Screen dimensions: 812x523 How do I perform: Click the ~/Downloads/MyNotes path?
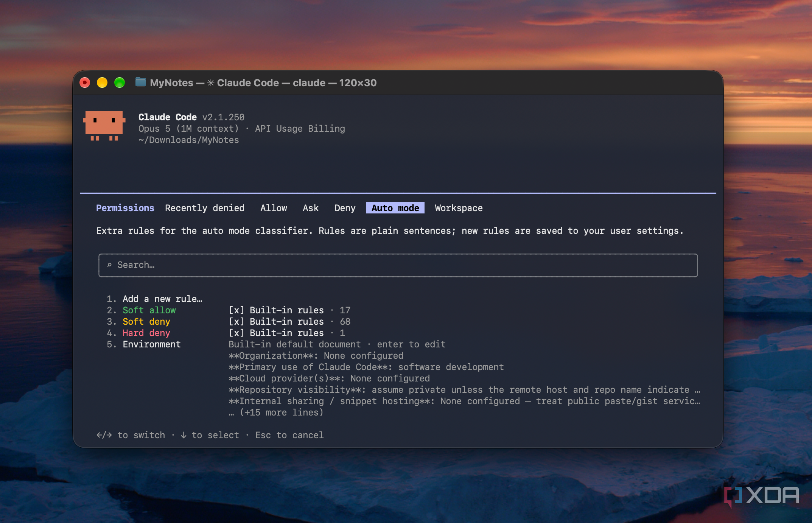[188, 140]
